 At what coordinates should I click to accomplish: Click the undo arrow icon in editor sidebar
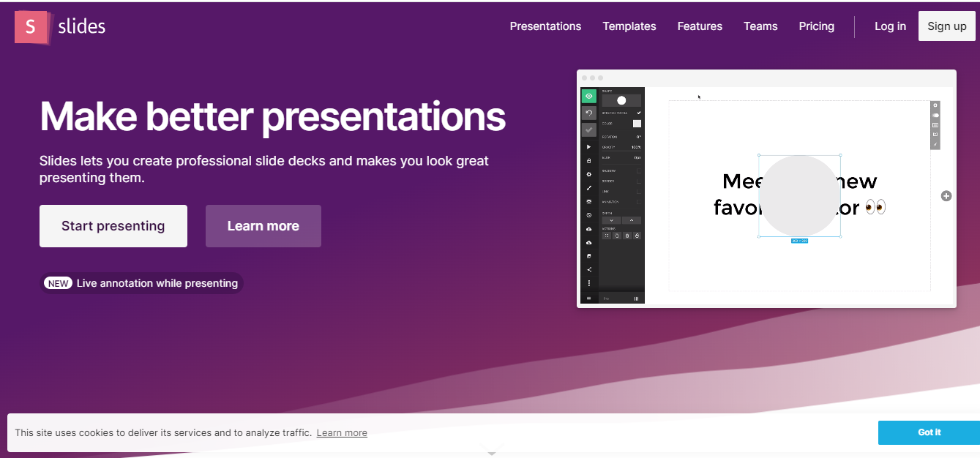[x=589, y=113]
